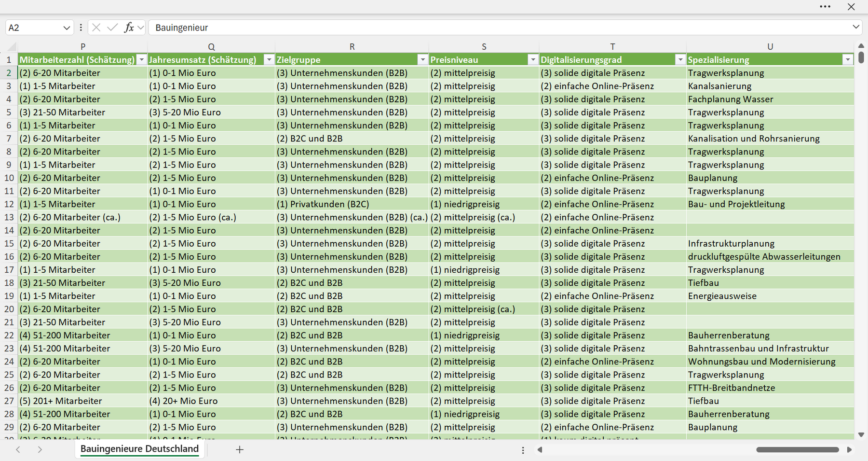Click cell '(3) Unternehmenskunden (B2B) (ca.)'
This screenshot has width=868, height=461.
click(352, 217)
